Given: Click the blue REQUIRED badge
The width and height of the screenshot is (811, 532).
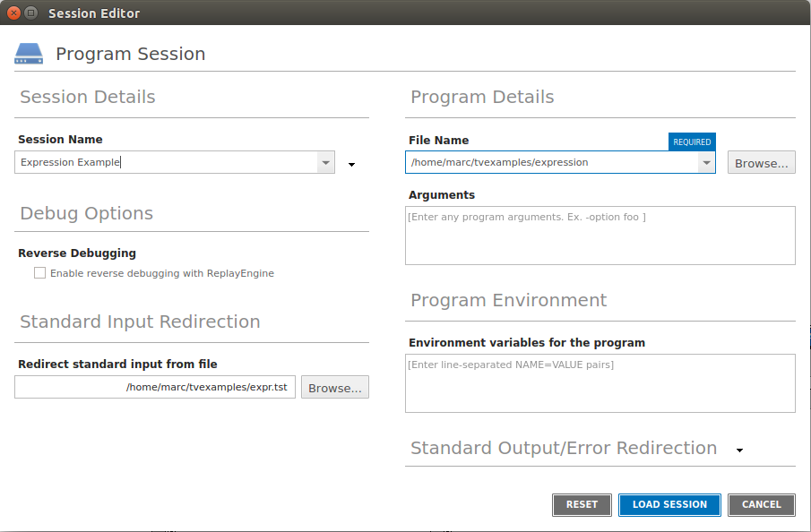Looking at the screenshot, I should pos(692,142).
